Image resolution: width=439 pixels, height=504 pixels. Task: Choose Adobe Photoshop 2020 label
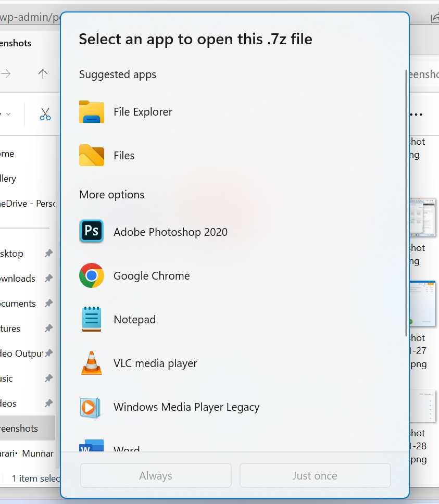[170, 232]
